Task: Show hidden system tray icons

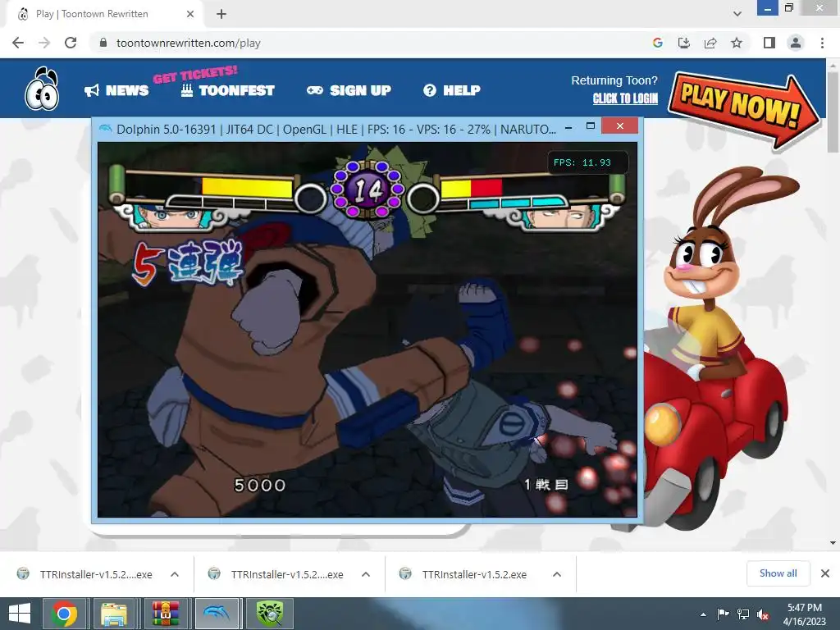Action: (703, 614)
